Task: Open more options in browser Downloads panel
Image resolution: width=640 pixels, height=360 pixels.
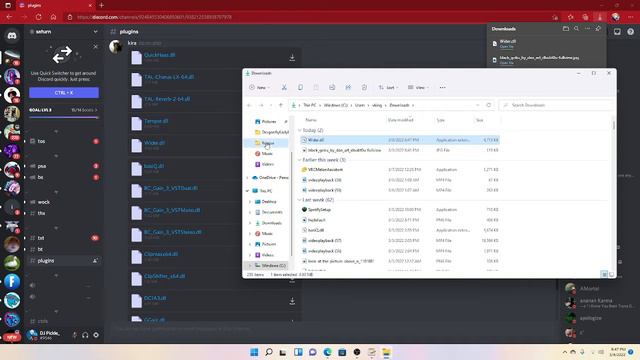Action: [587, 29]
